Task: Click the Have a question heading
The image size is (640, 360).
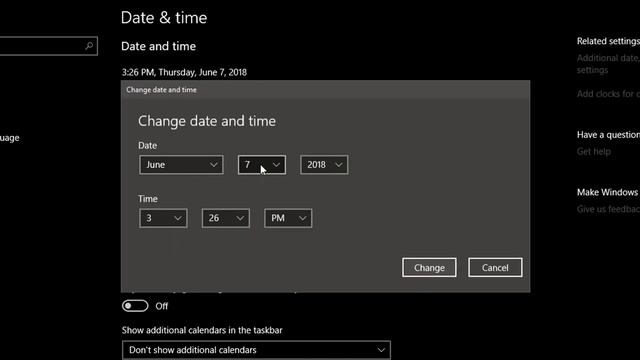Action: [x=608, y=135]
